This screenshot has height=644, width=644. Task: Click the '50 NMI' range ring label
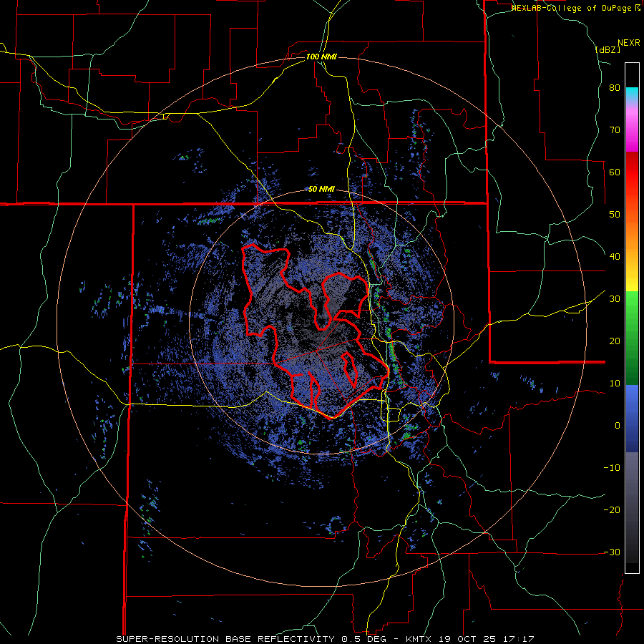coord(321,190)
